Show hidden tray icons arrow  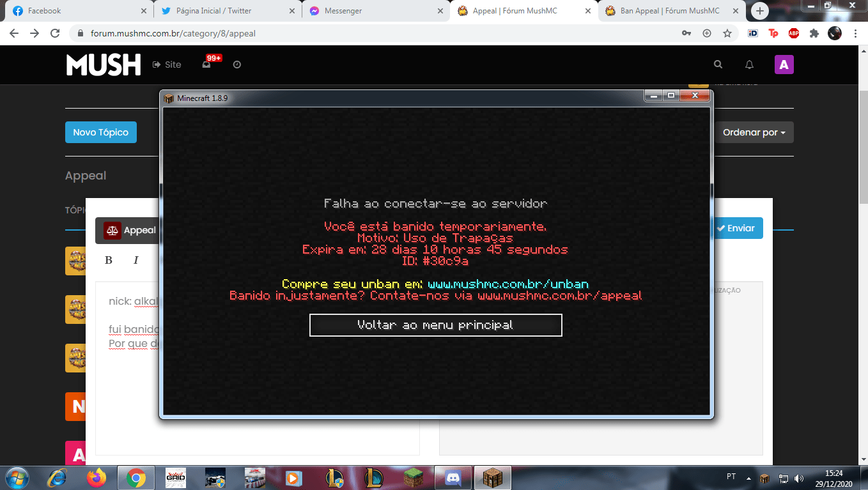point(748,478)
